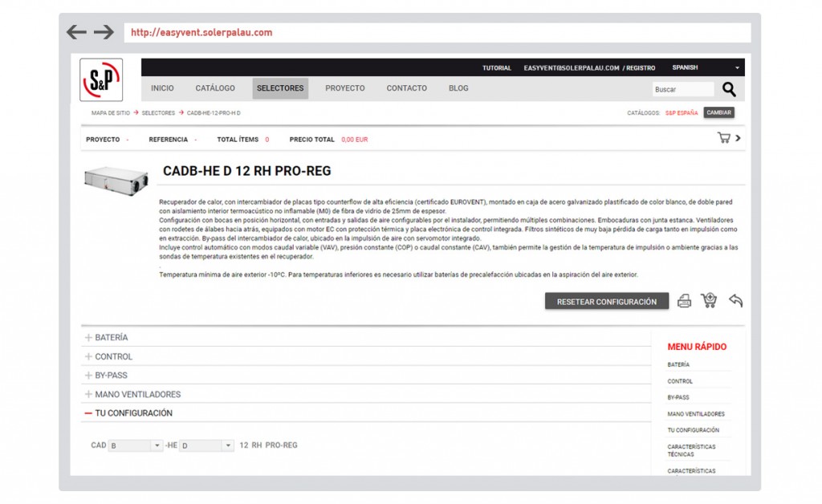Screen dimensions: 822x504
Task: Click TU CONFIGURACIÓN in Menu Rápido
Action: [693, 431]
